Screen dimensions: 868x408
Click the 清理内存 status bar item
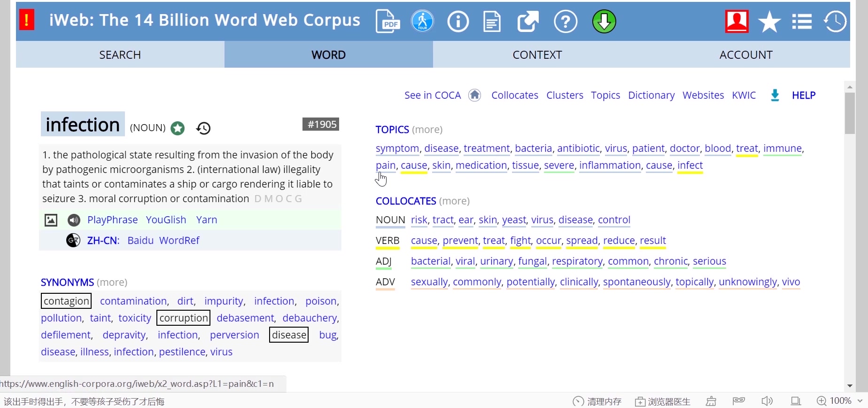(x=597, y=401)
